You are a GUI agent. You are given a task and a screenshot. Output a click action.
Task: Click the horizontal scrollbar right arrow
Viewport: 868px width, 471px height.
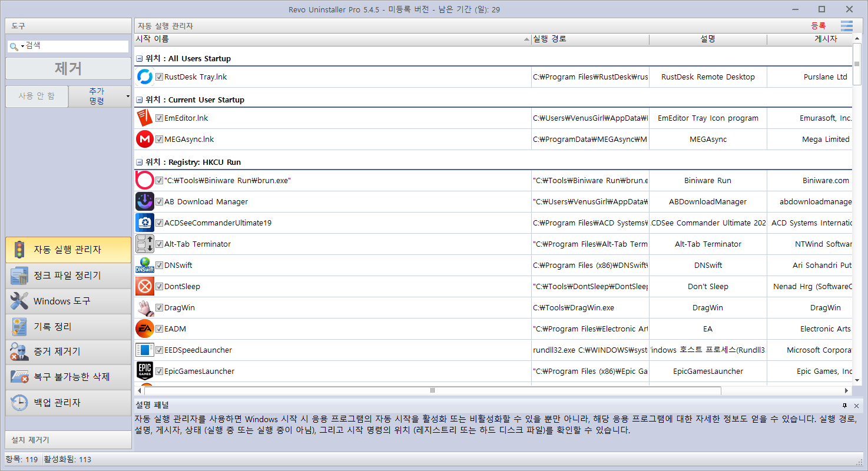[x=847, y=390]
